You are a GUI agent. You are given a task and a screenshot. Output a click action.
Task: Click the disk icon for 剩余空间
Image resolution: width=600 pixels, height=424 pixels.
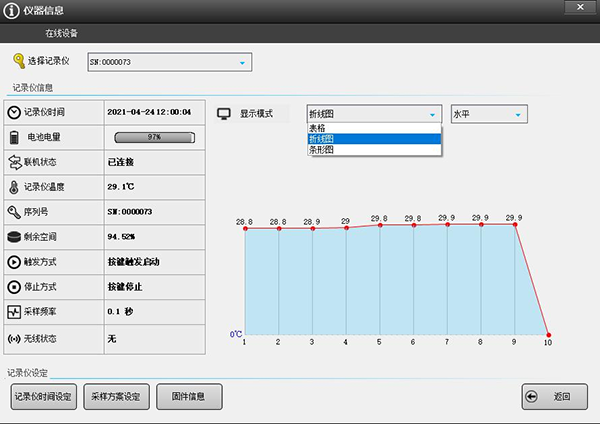14,237
